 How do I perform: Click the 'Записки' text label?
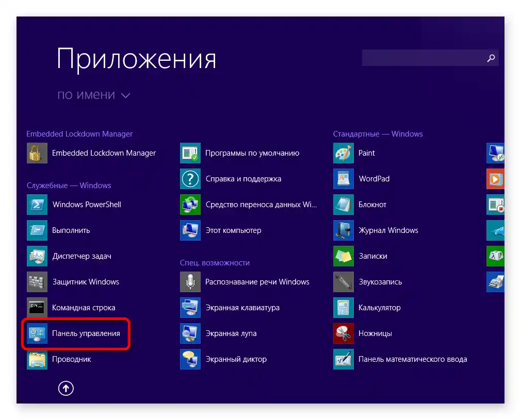click(373, 256)
